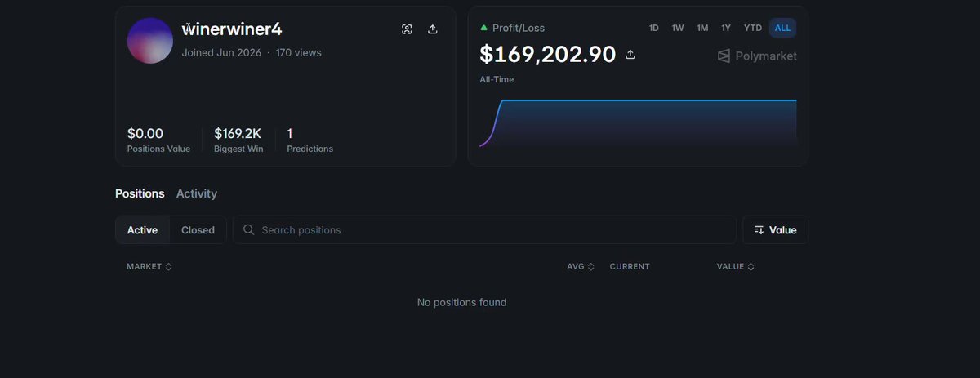The height and width of the screenshot is (378, 980).
Task: Click the $169.2K Biggest Win stat
Action: (238, 140)
